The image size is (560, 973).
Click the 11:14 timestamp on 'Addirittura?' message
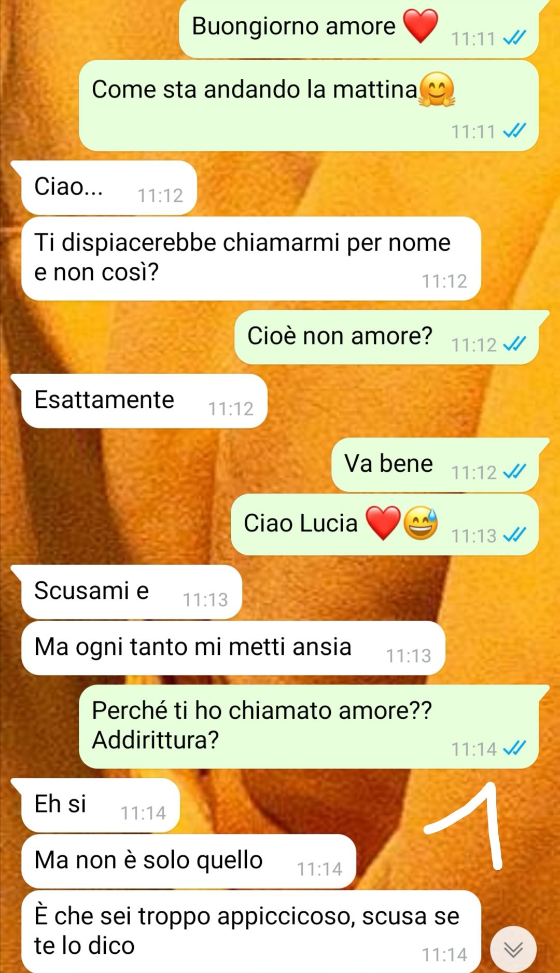[474, 749]
